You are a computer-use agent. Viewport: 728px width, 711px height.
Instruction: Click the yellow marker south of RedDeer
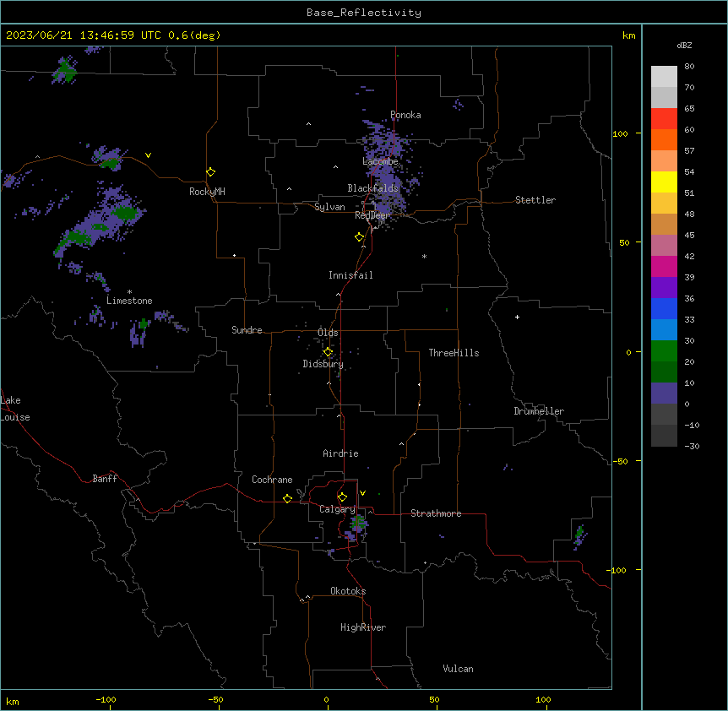pos(360,237)
